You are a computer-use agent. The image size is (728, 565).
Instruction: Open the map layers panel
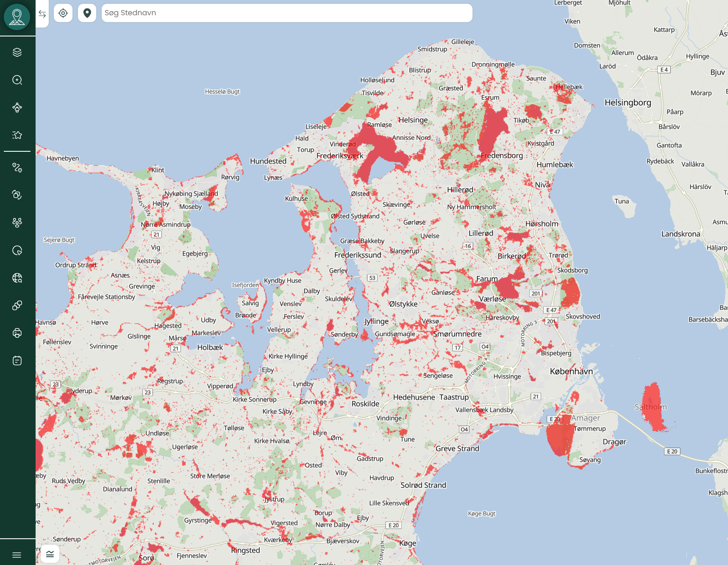point(17,52)
